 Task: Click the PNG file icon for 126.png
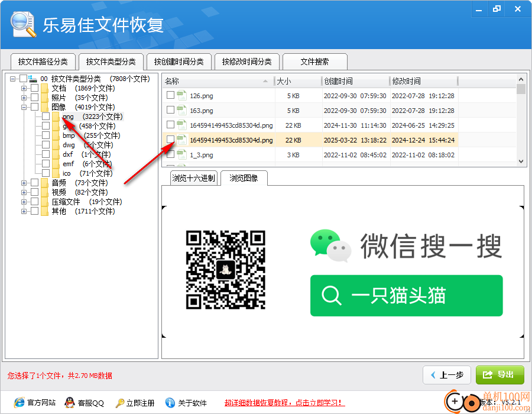[182, 96]
